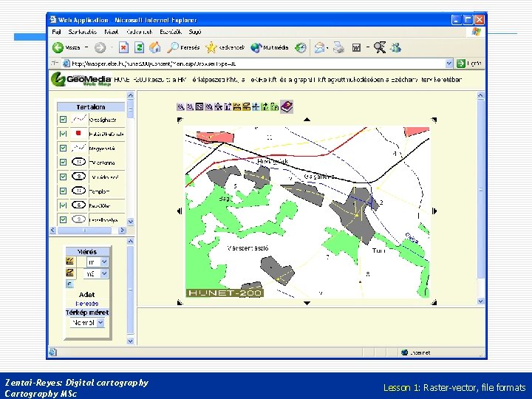The height and width of the screenshot is (399, 532).
Task: Click the Tartalom legend vertical scrollbar thumb
Action: click(131, 109)
